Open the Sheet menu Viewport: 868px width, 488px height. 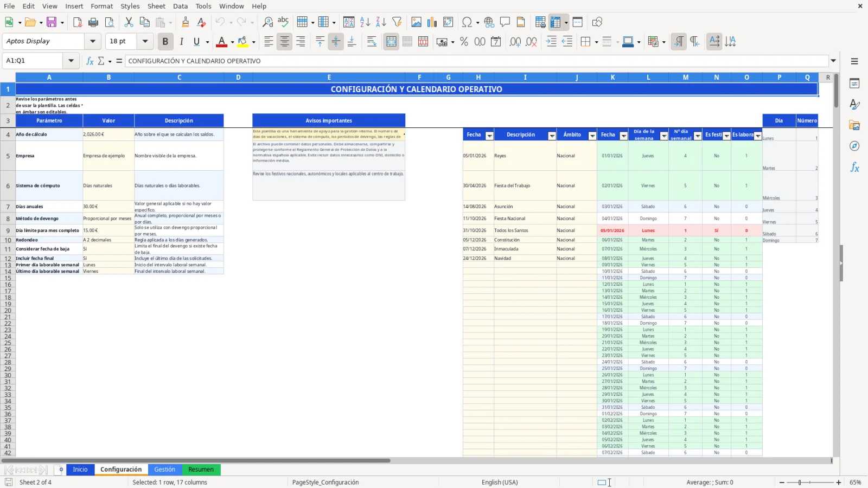(x=156, y=6)
